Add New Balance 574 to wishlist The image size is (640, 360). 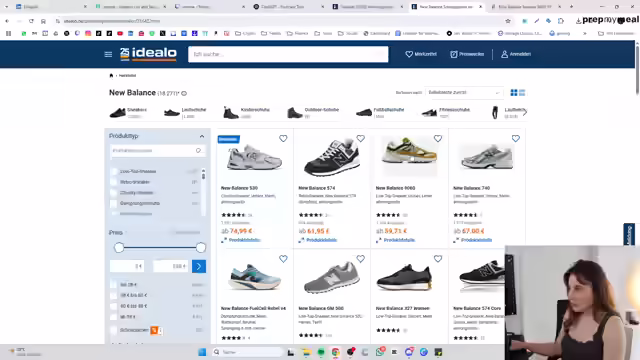[360, 139]
